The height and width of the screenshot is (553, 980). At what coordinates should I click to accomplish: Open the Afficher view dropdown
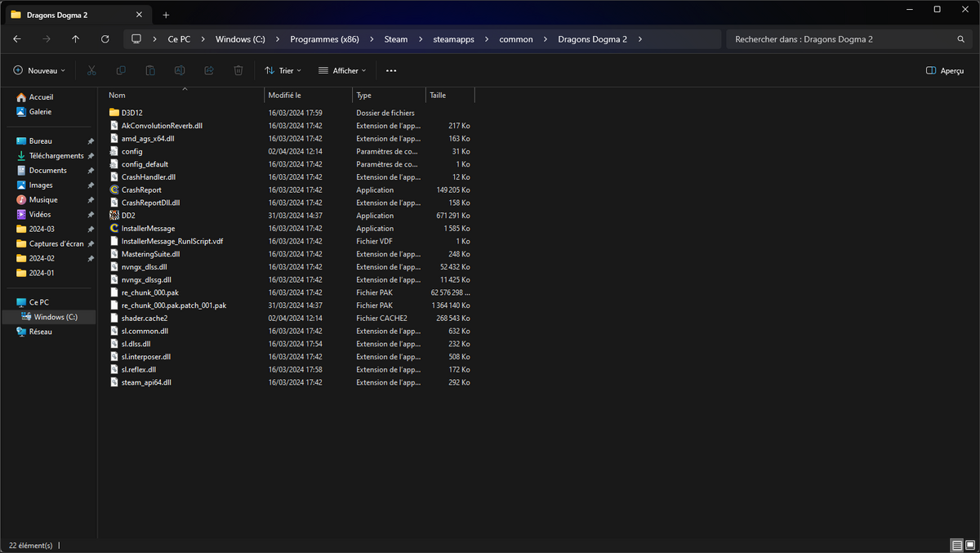coord(342,71)
